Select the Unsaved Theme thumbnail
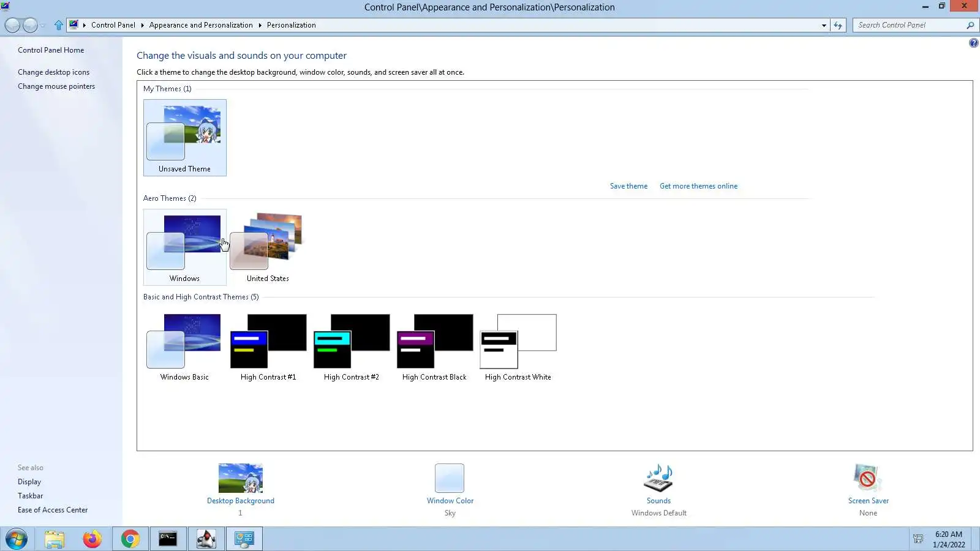Image resolution: width=980 pixels, height=551 pixels. click(184, 138)
